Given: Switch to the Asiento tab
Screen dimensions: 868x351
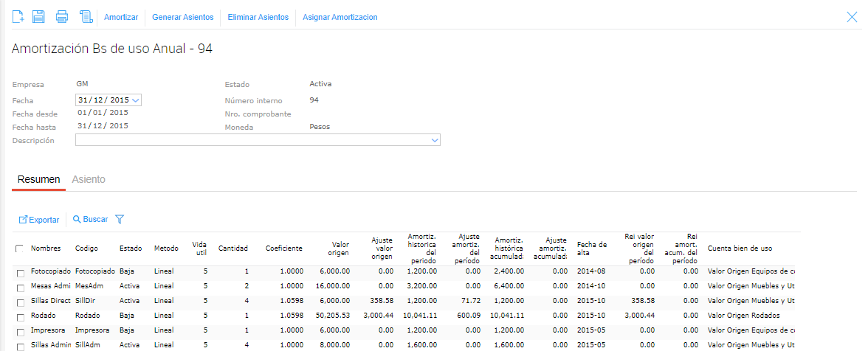Looking at the screenshot, I should pyautogui.click(x=89, y=180).
